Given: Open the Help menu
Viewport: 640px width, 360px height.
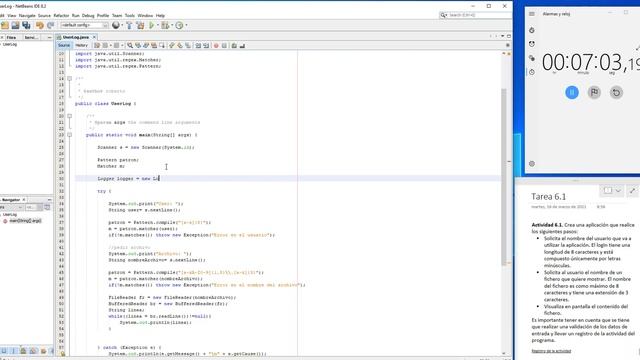Looking at the screenshot, I should pyautogui.click(x=160, y=16).
